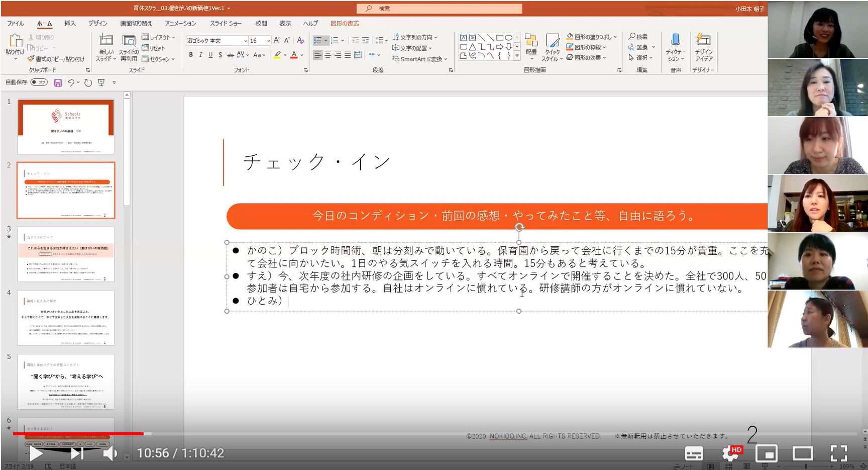Click the search (検索) box in title bar

440,9
